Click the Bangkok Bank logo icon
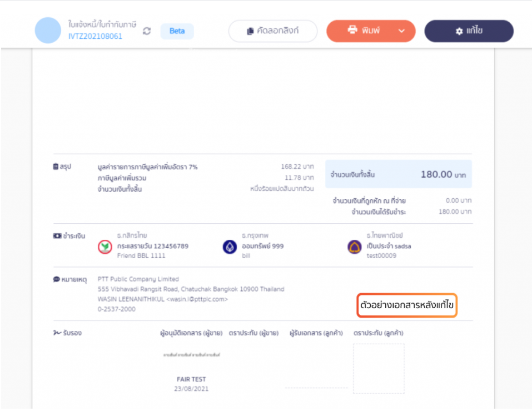 (230, 247)
